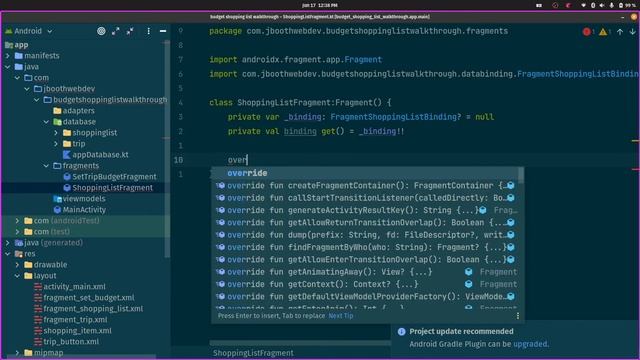Screen dimensions: 640x360
Task: Expand the com (androidTest) package
Action: tap(17, 221)
